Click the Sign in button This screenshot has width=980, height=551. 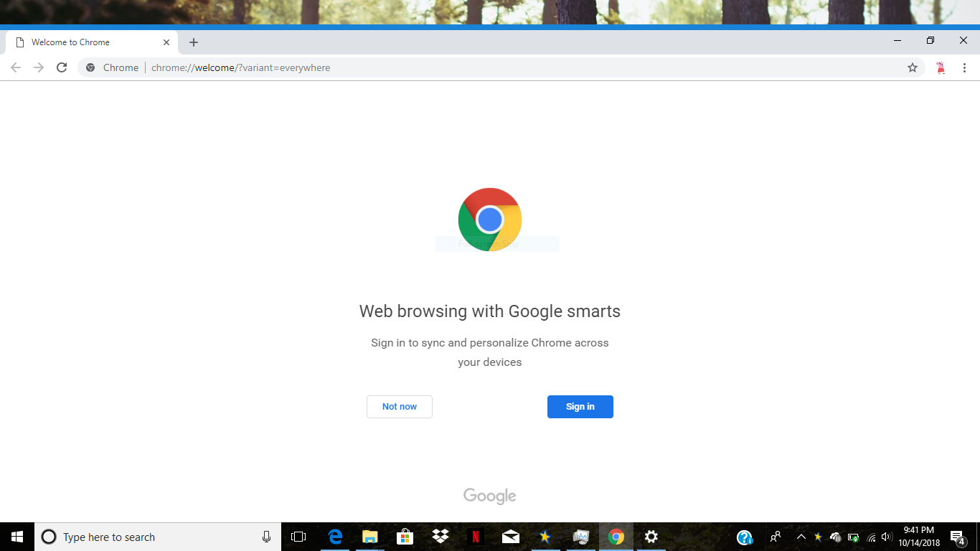click(x=580, y=407)
